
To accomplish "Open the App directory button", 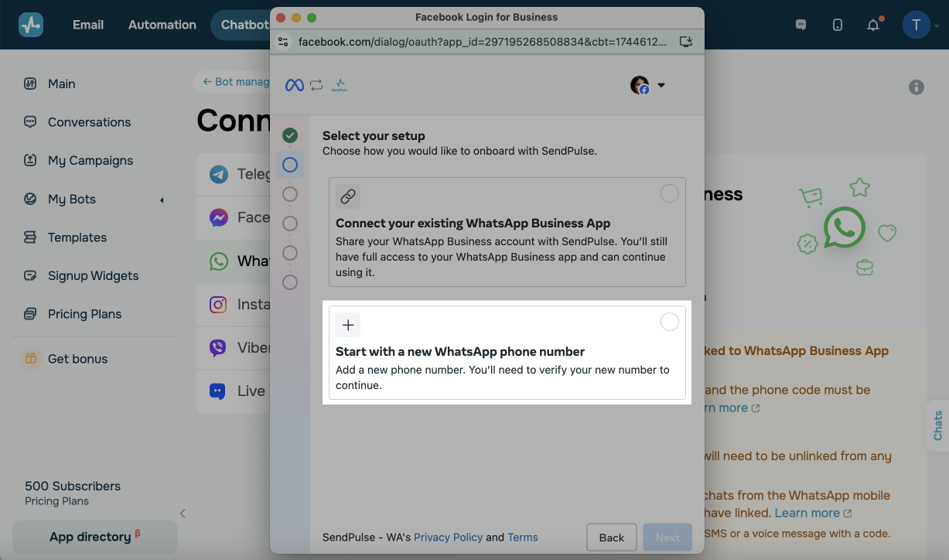I will pyautogui.click(x=95, y=537).
